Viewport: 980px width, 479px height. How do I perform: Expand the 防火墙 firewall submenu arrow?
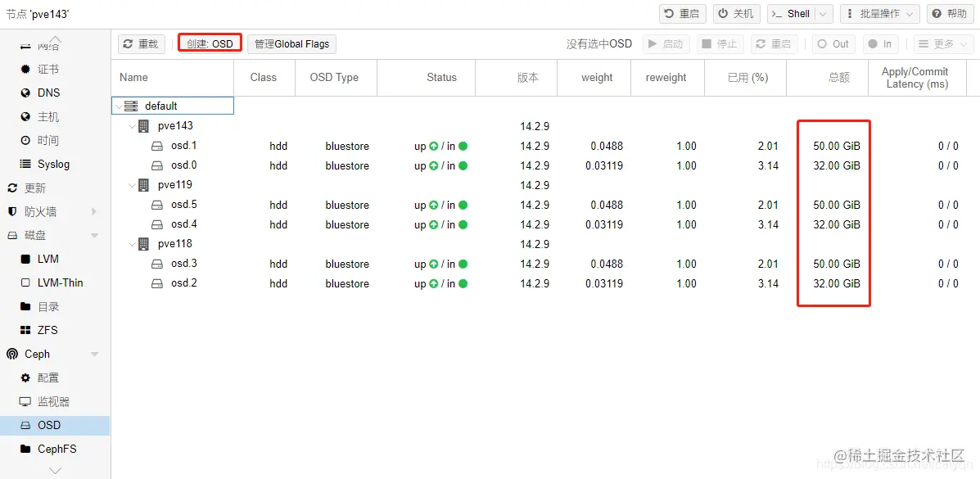pos(94,212)
